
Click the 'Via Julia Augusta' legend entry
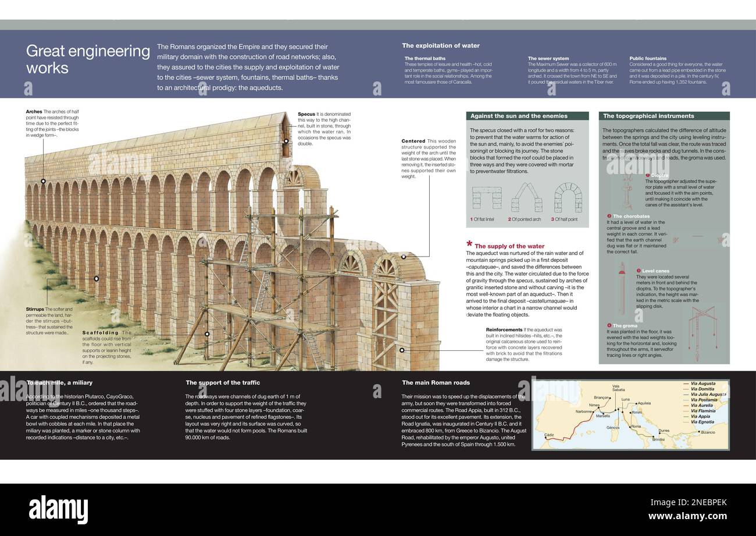[x=708, y=395]
